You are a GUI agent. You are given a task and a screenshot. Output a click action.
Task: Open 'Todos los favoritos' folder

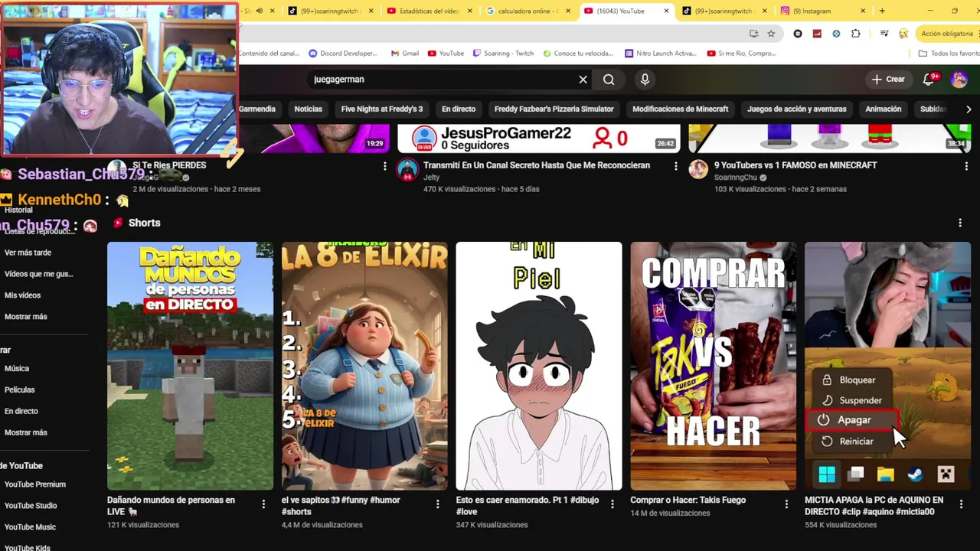click(949, 54)
